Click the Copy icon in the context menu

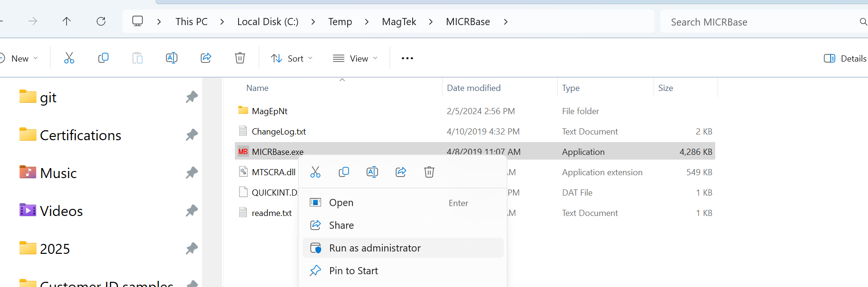(x=344, y=172)
